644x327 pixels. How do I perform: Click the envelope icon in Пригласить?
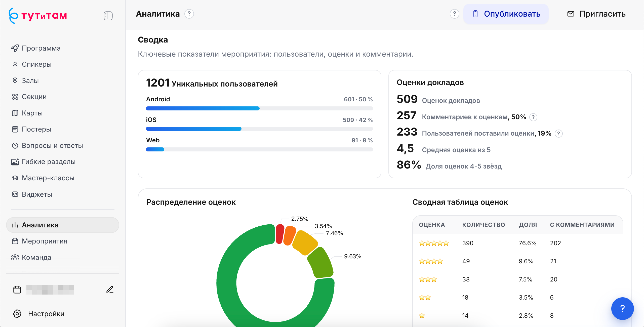[x=571, y=14]
